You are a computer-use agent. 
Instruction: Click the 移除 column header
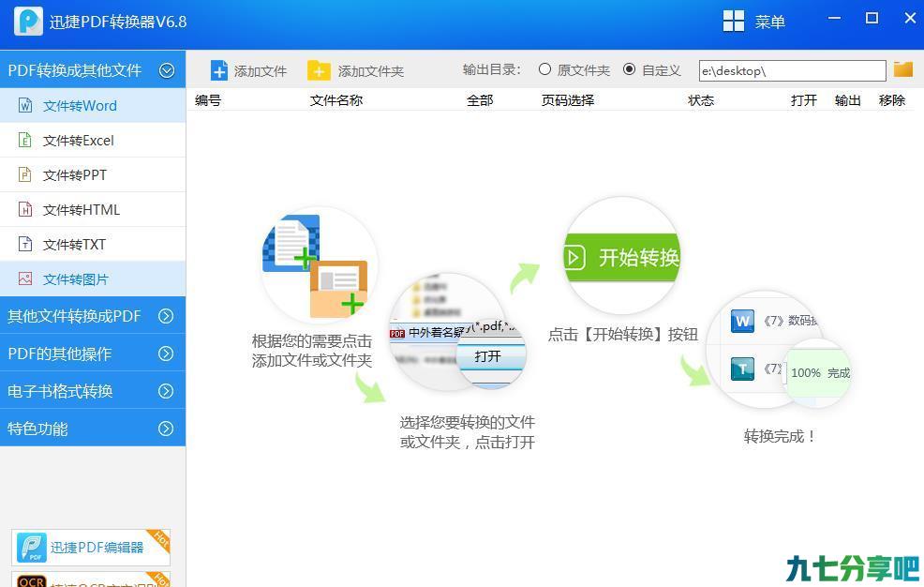(x=891, y=100)
